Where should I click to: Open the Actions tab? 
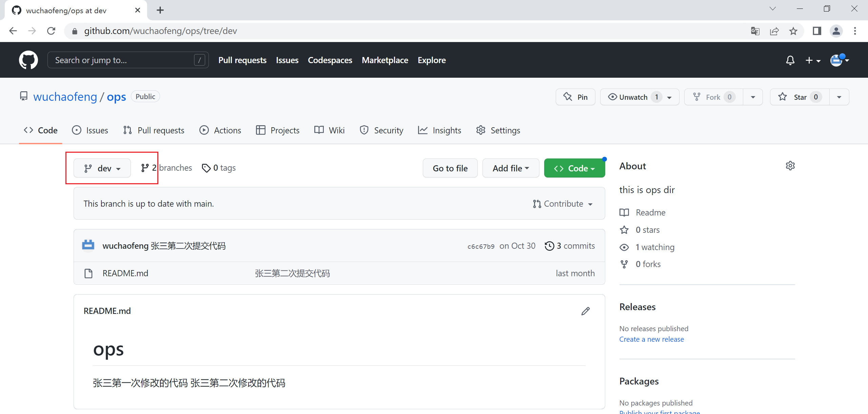[x=220, y=130]
